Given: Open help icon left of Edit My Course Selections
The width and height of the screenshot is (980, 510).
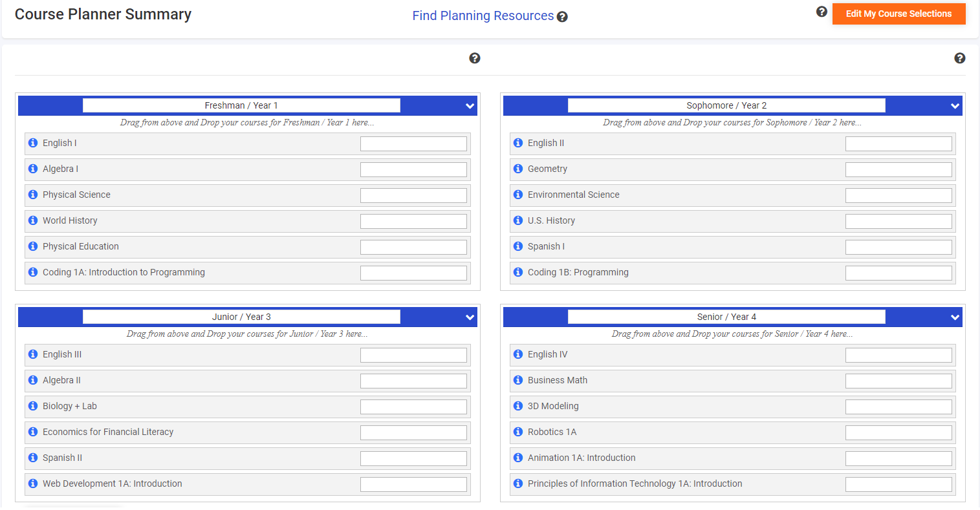Looking at the screenshot, I should pos(822,12).
